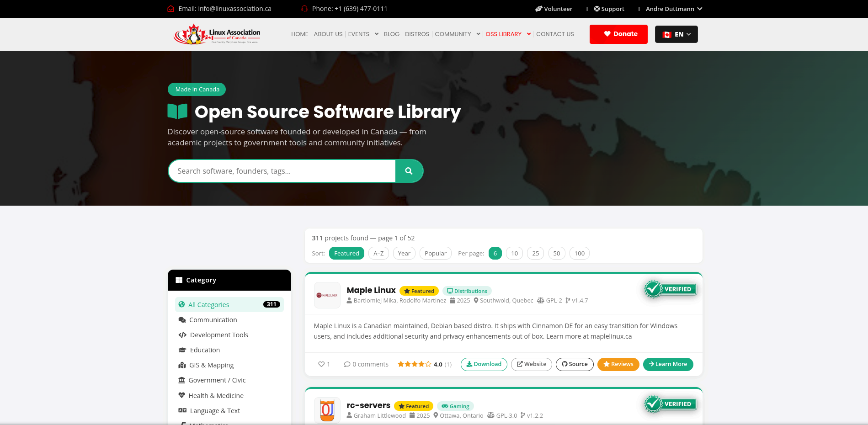Open the Volunteer link

[554, 9]
